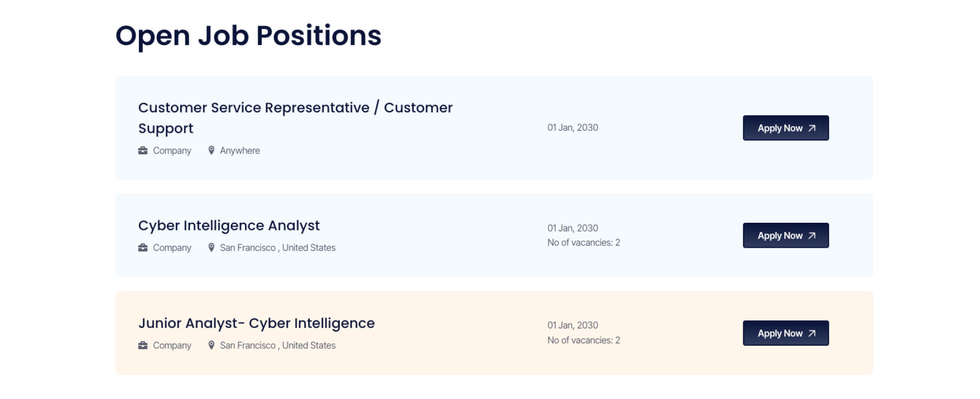This screenshot has width=980, height=399.
Task: Click vacancies count in Cyber Intelligence Analyst row
Action: click(x=584, y=243)
